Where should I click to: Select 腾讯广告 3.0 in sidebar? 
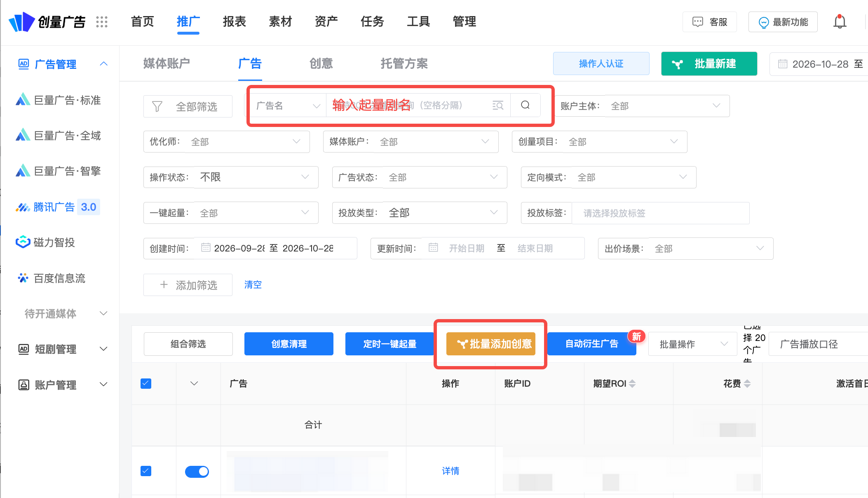point(58,207)
